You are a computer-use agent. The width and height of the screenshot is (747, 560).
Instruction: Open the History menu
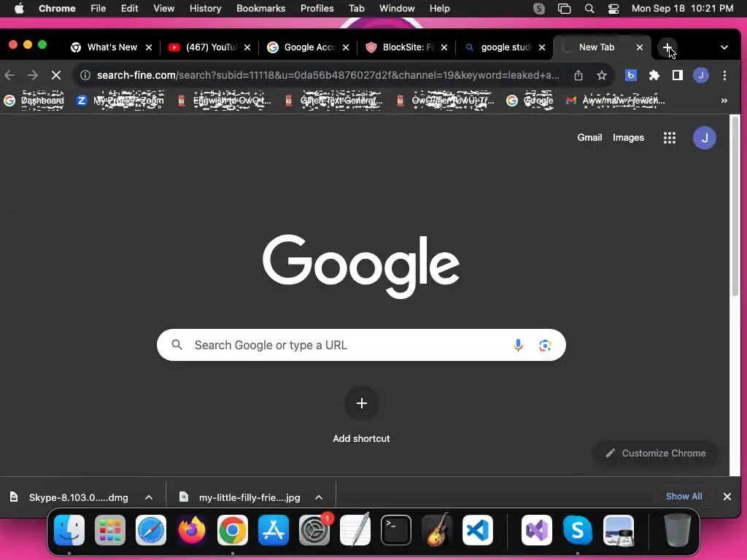[x=205, y=9]
